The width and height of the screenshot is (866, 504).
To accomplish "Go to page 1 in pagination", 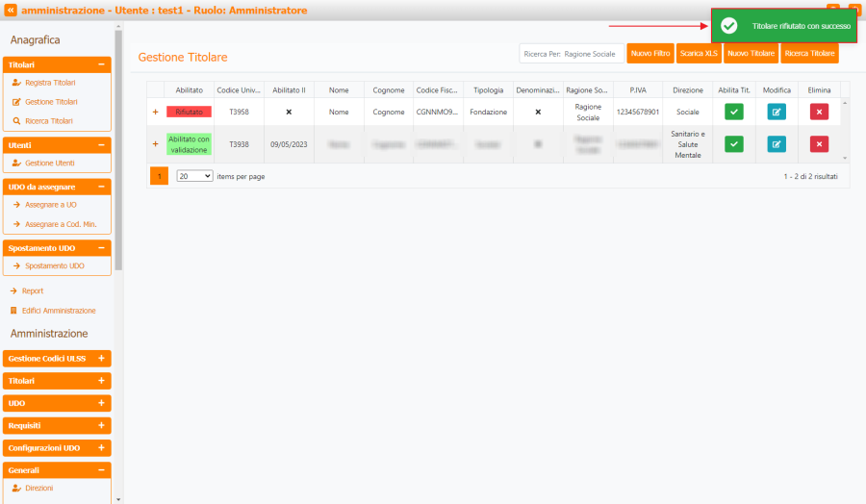I will 159,177.
